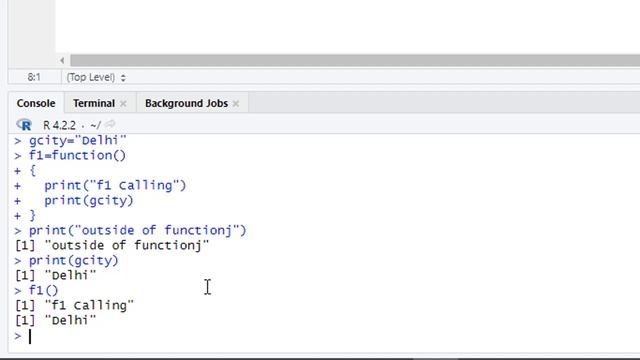Screen dimensions: 640x360
Task: Click the R logo icon in console header
Action: 24,124
